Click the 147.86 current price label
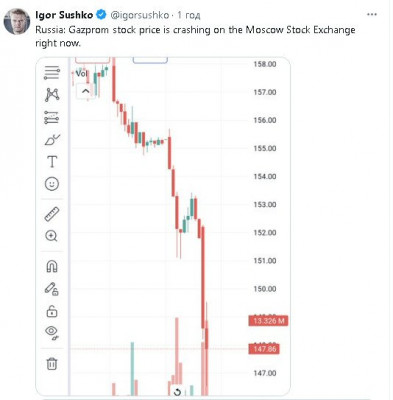The image size is (393, 400). point(264,349)
